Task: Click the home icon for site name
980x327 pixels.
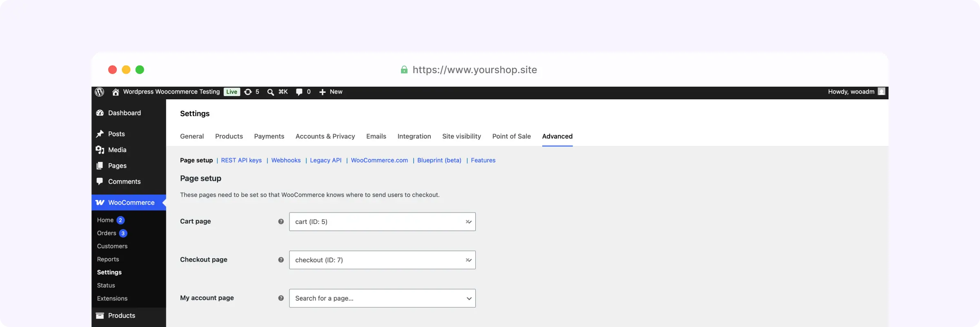Action: coord(116,92)
